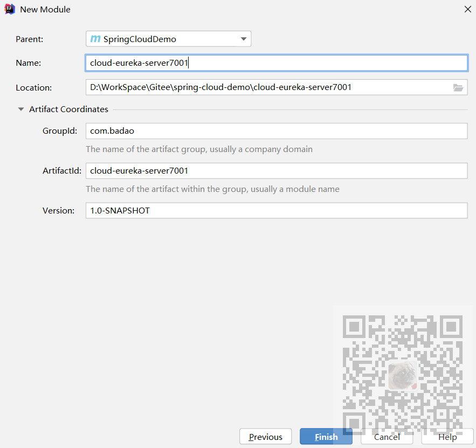The image size is (476, 448).
Task: Click the Location path field
Action: click(268, 87)
